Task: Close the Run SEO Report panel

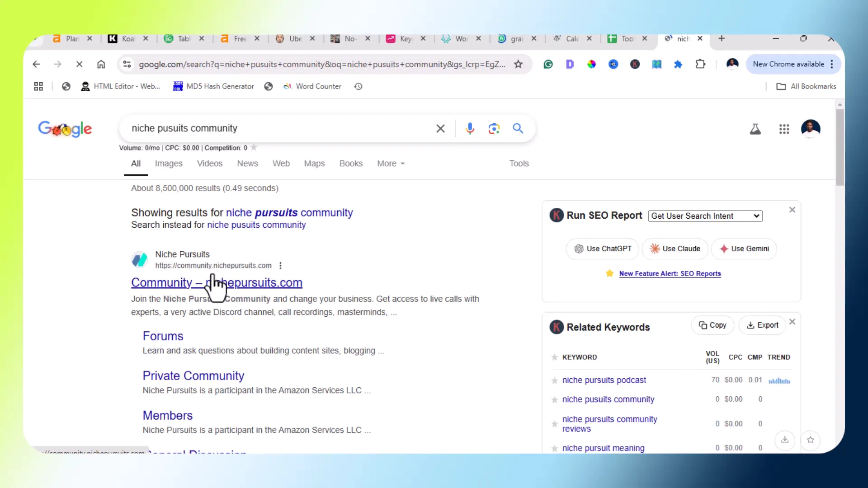Action: [792, 210]
